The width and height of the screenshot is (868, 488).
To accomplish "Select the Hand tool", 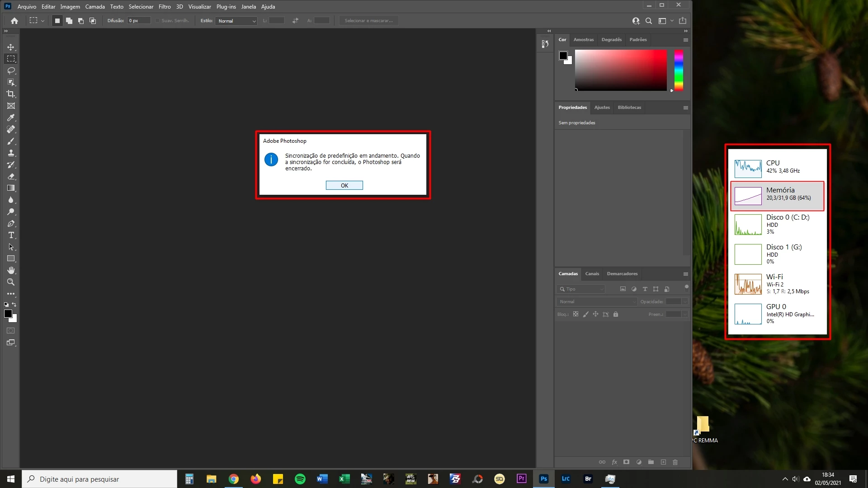I will [x=11, y=270].
